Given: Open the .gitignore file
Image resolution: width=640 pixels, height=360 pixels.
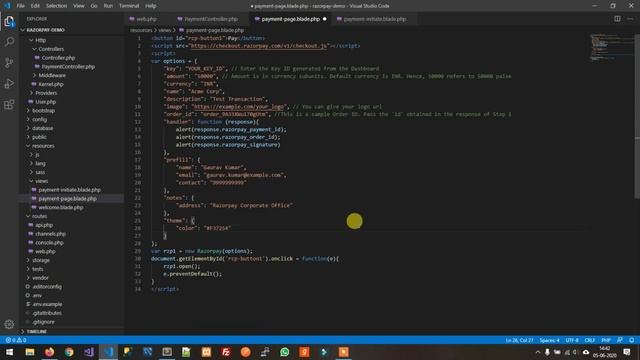Looking at the screenshot, I should (44, 322).
